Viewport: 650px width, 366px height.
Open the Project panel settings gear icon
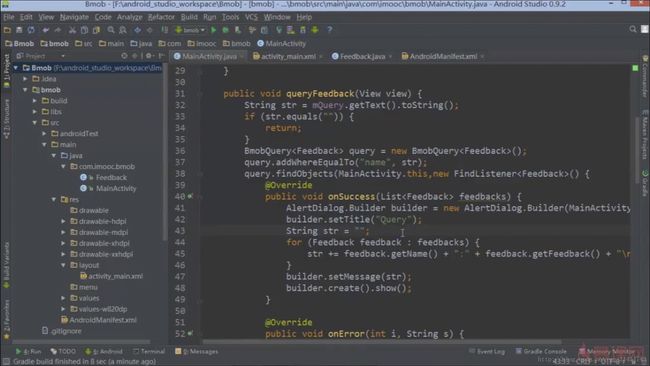[149, 56]
